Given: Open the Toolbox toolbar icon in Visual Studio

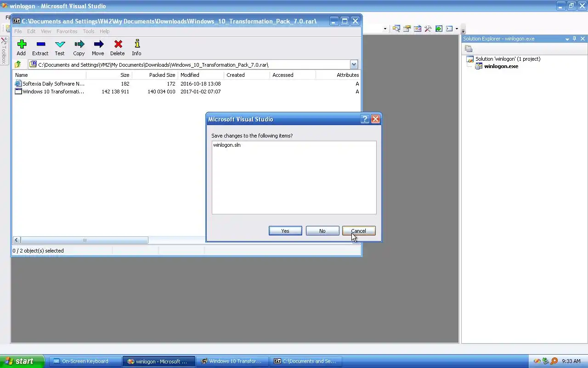Looking at the screenshot, I should pyautogui.click(x=417, y=29).
